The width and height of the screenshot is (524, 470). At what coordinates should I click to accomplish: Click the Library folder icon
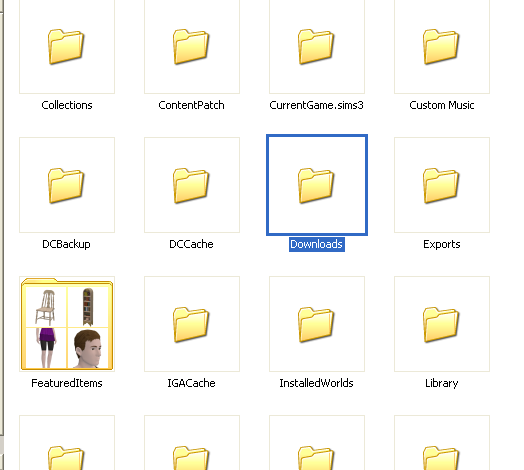coord(441,324)
